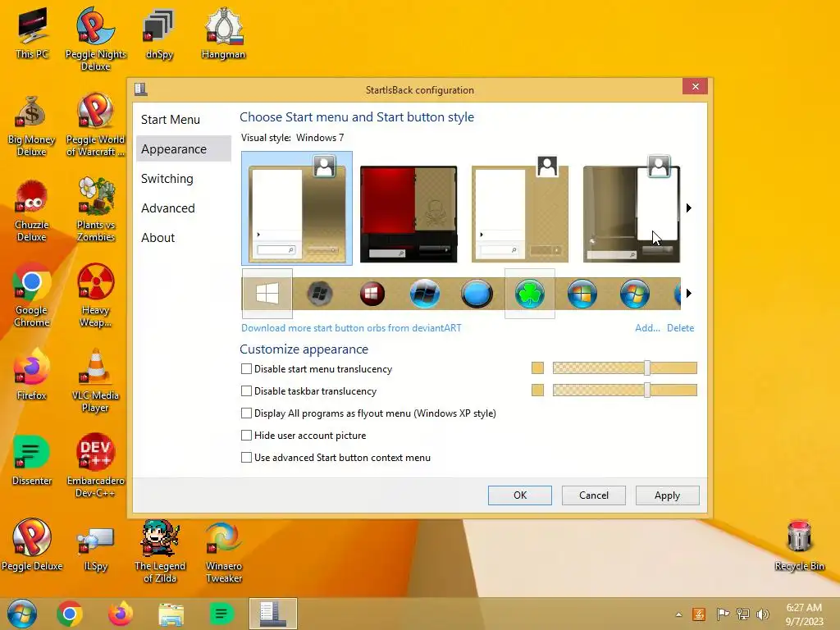Check Disable taskbar translucency
The height and width of the screenshot is (630, 840).
246,391
